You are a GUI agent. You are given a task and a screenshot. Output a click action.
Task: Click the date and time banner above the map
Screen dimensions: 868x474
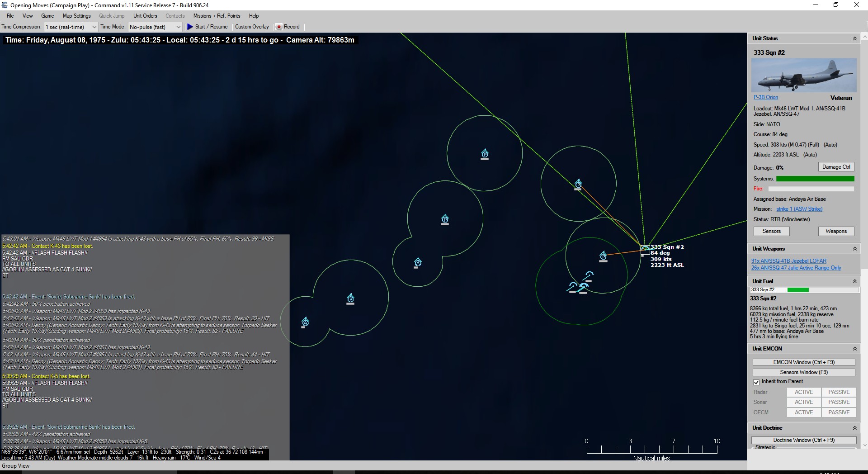coord(180,40)
